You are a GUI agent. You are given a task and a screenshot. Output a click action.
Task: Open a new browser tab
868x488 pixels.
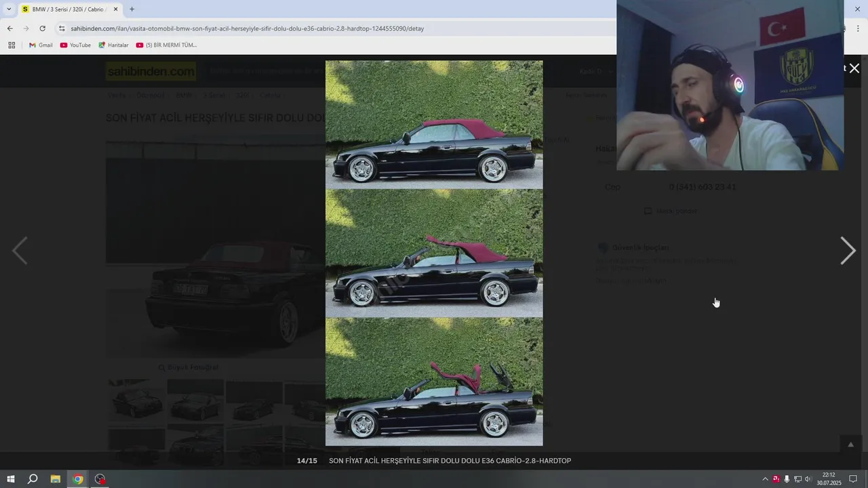(x=132, y=9)
